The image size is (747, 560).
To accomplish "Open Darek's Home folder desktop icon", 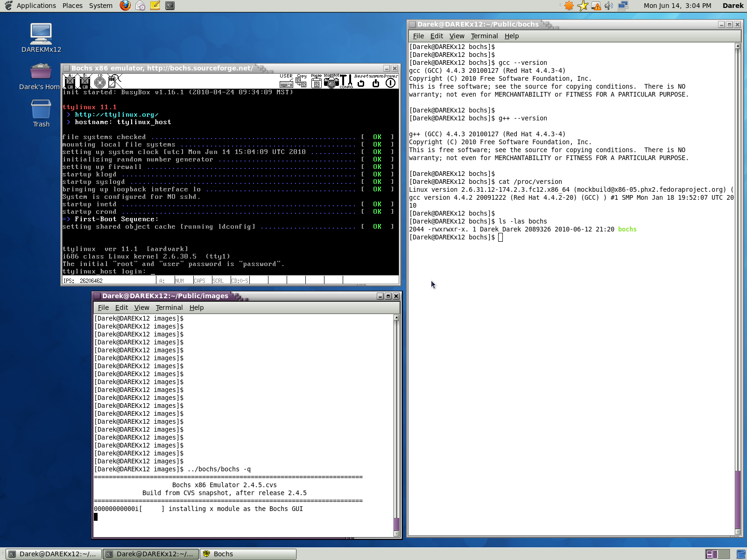I will [x=40, y=76].
